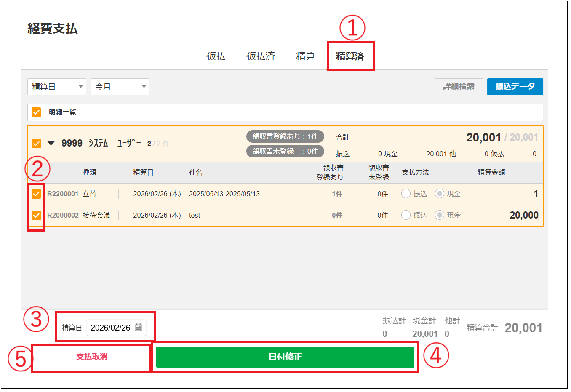Viewport: 571px width, 392px height.
Task: Click the blue 振込データ button
Action: pyautogui.click(x=515, y=87)
